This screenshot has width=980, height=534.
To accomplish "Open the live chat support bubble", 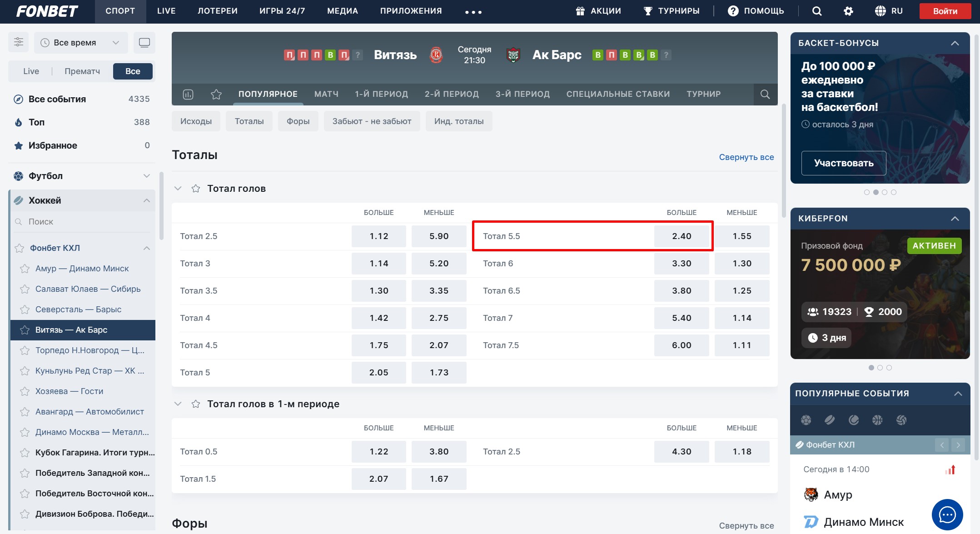I will (x=947, y=515).
